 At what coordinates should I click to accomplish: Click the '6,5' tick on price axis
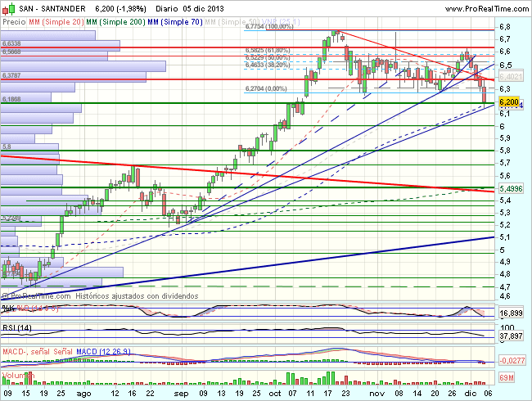[x=504, y=65]
